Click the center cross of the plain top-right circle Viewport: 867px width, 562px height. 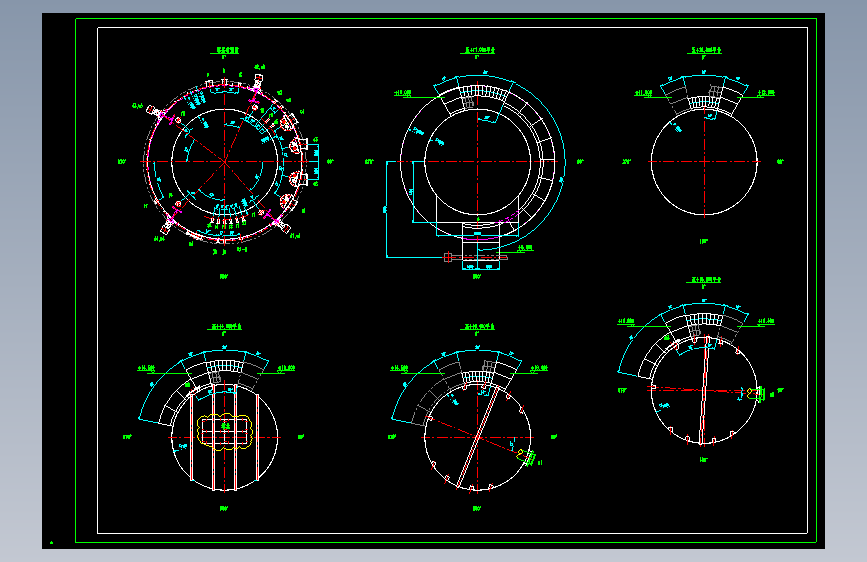tap(704, 162)
